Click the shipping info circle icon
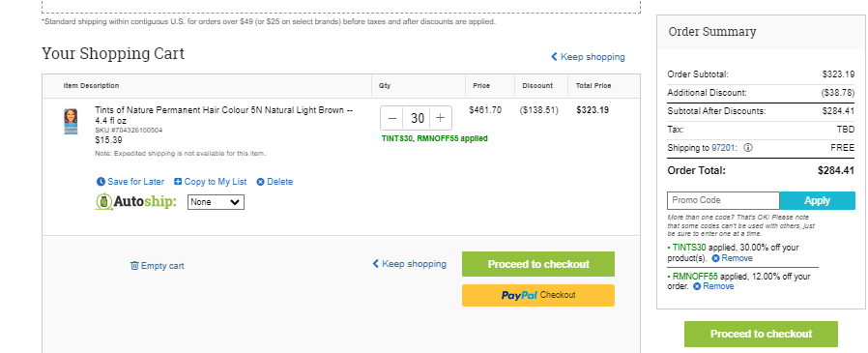The height and width of the screenshot is (353, 868). [748, 149]
